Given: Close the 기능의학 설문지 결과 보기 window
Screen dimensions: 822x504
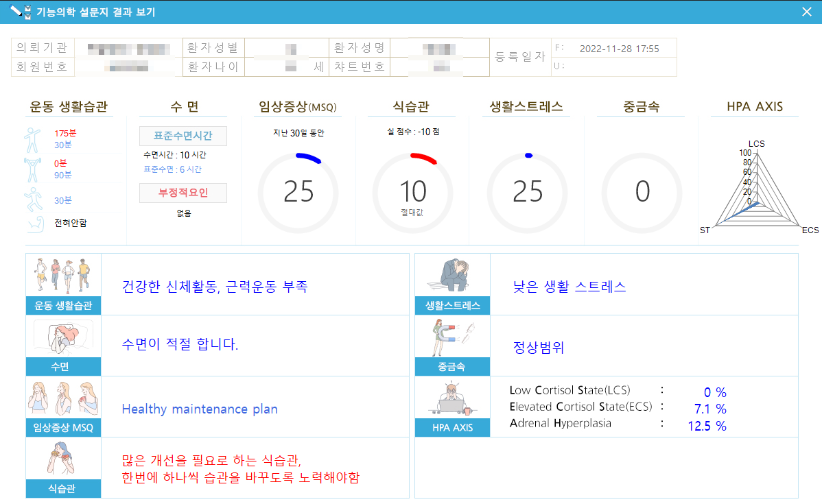Looking at the screenshot, I should point(806,12).
